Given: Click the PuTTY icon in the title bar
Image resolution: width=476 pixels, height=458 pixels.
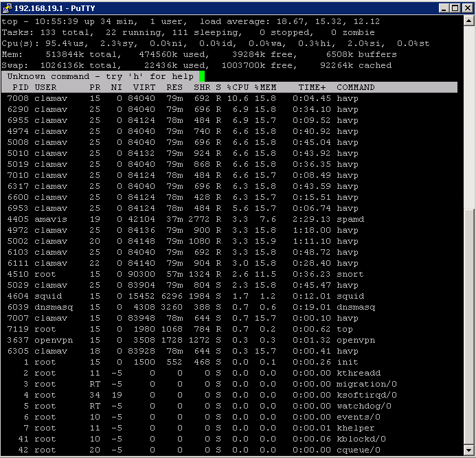Looking at the screenshot, I should (8, 8).
